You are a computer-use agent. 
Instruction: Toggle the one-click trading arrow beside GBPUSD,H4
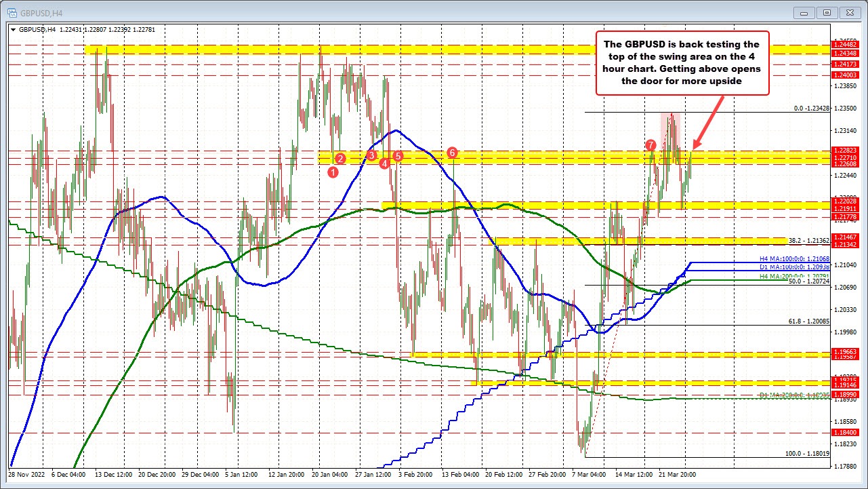coord(12,29)
